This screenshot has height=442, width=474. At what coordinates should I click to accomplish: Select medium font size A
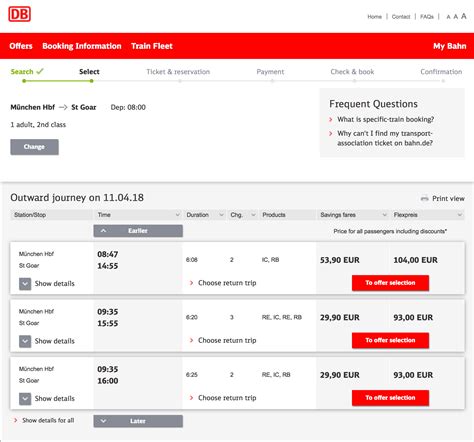click(x=455, y=16)
